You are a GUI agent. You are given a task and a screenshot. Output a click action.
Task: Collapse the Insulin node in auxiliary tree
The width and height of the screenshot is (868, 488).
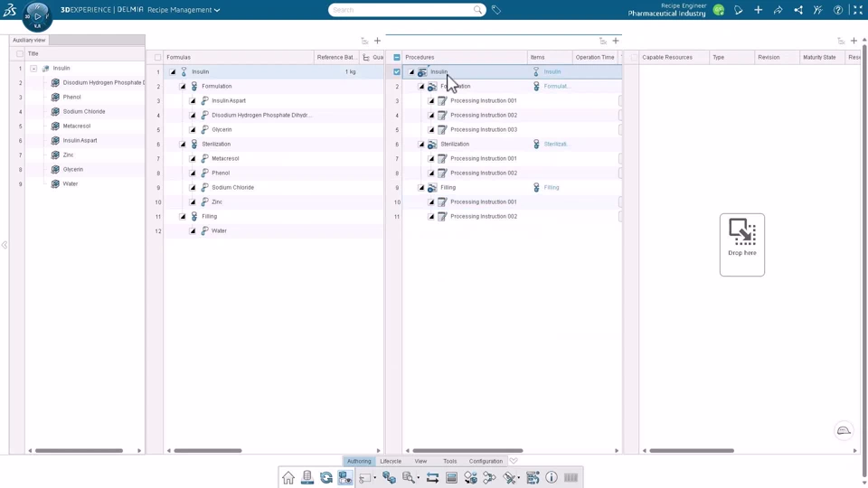pos(33,68)
